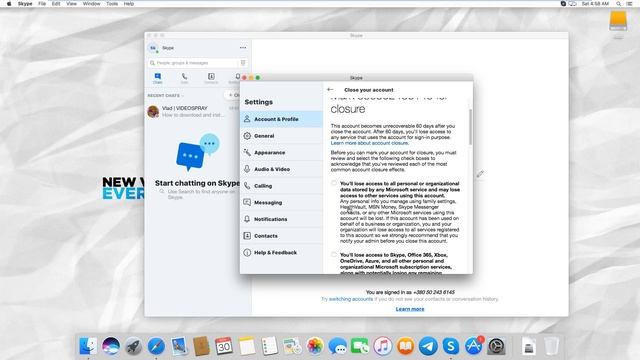Image resolution: width=640 pixels, height=360 pixels.
Task: Select Account & Profile in Settings
Action: [281, 119]
